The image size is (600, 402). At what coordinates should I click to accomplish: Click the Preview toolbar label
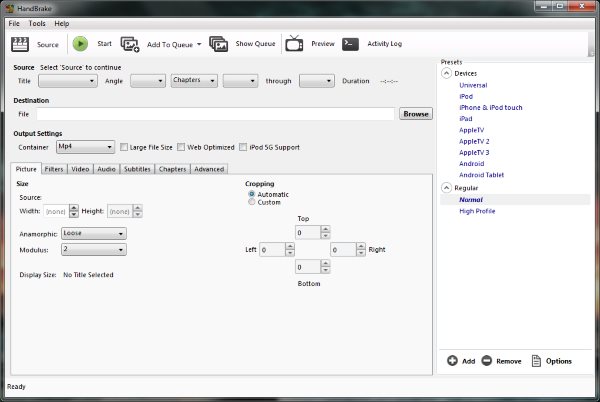323,44
